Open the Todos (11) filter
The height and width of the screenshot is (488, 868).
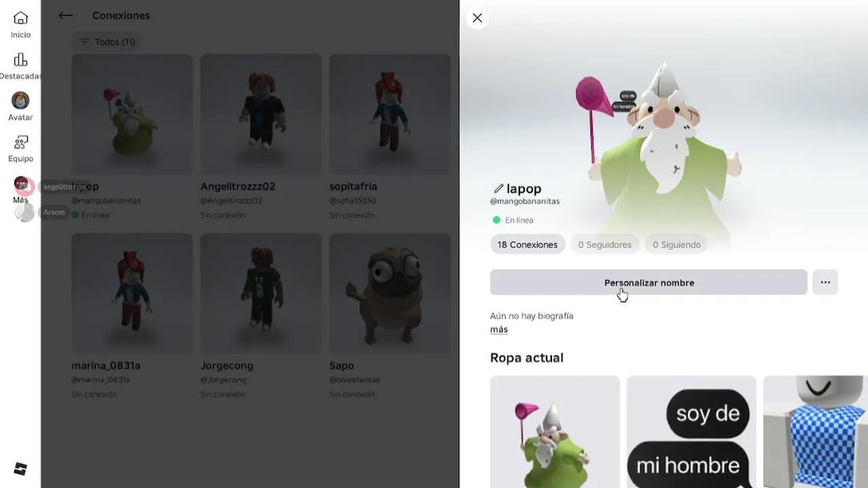tap(107, 42)
